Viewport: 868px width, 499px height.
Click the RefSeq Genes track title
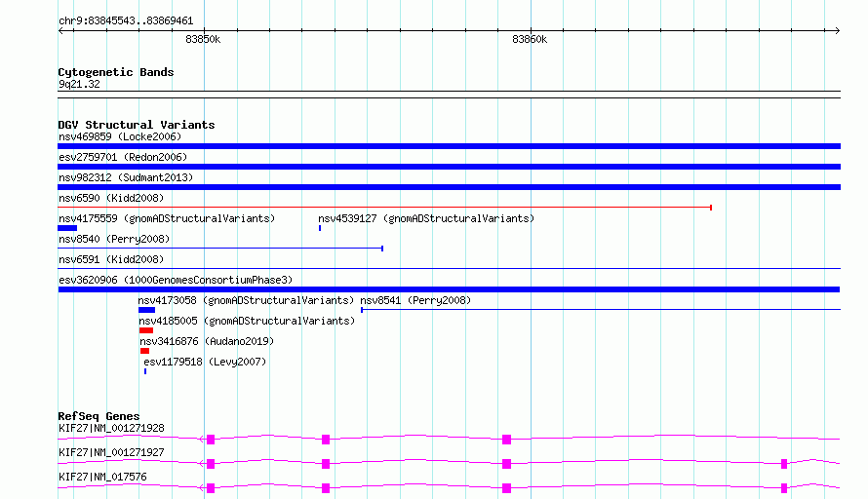click(99, 416)
